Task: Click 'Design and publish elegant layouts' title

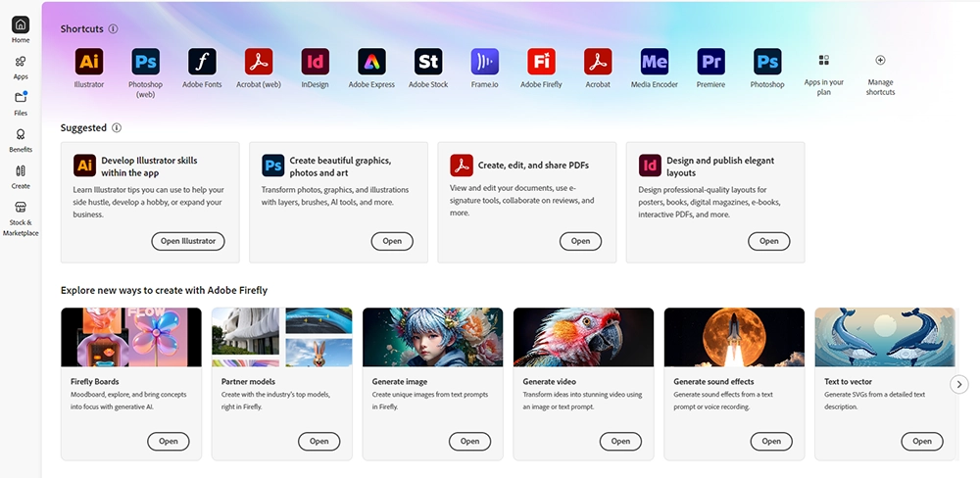Action: coord(720,167)
